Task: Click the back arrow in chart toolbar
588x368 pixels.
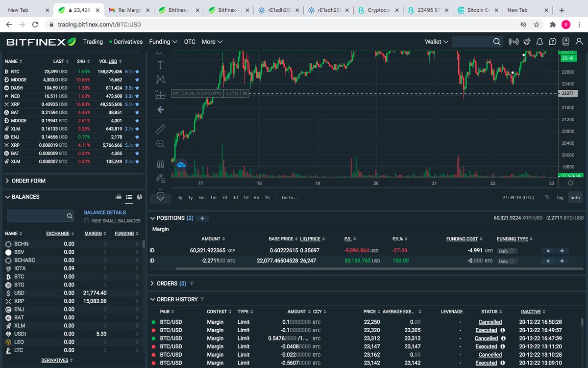Action: coord(160,109)
